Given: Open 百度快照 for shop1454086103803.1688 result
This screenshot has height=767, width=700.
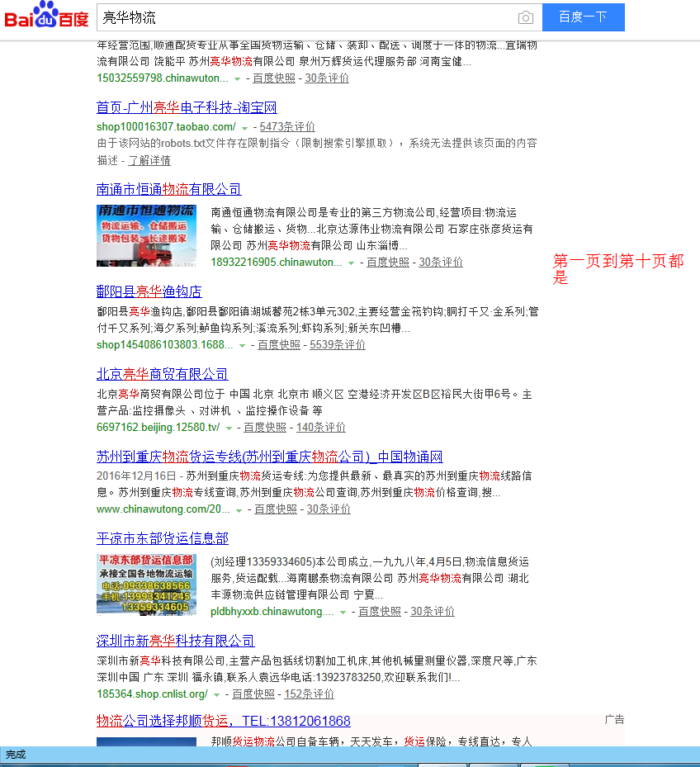Looking at the screenshot, I should (x=279, y=345).
